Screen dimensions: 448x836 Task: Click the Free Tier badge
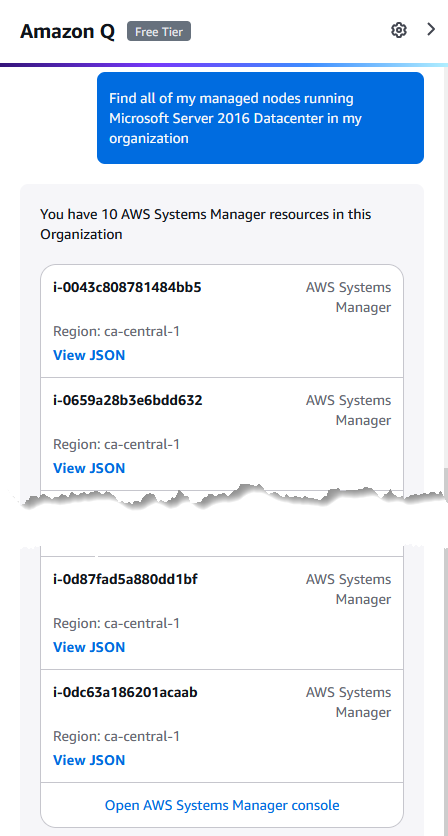[159, 31]
